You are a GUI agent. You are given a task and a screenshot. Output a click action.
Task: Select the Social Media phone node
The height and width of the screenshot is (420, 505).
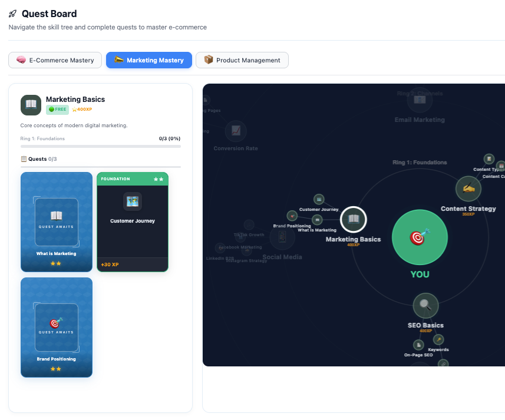coord(282,237)
